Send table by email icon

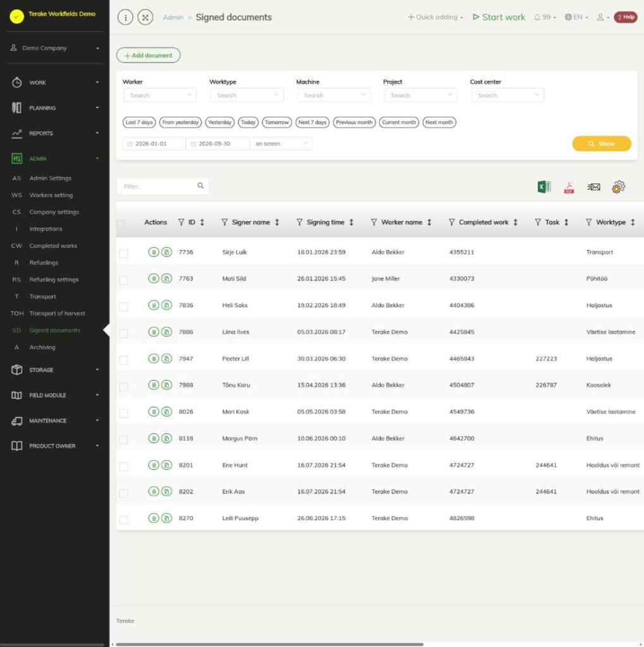593,187
